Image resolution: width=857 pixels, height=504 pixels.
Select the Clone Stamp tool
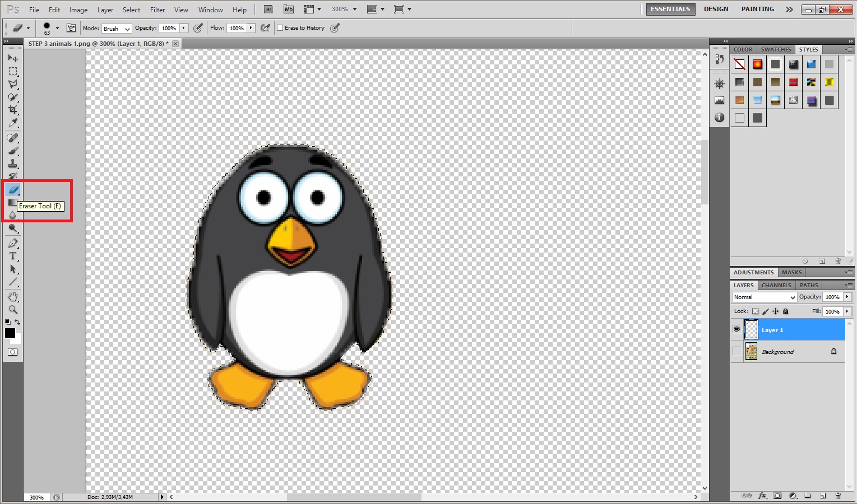coord(13,164)
